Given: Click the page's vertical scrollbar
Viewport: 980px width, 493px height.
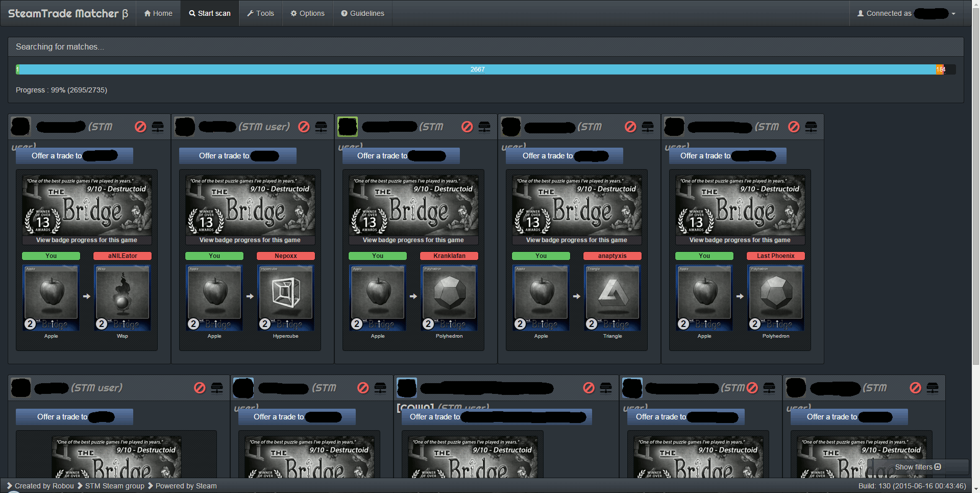Looking at the screenshot, I should (976, 187).
